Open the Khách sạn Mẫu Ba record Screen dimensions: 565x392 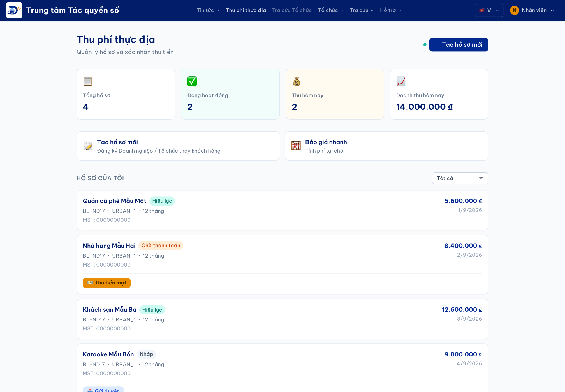coord(282,319)
